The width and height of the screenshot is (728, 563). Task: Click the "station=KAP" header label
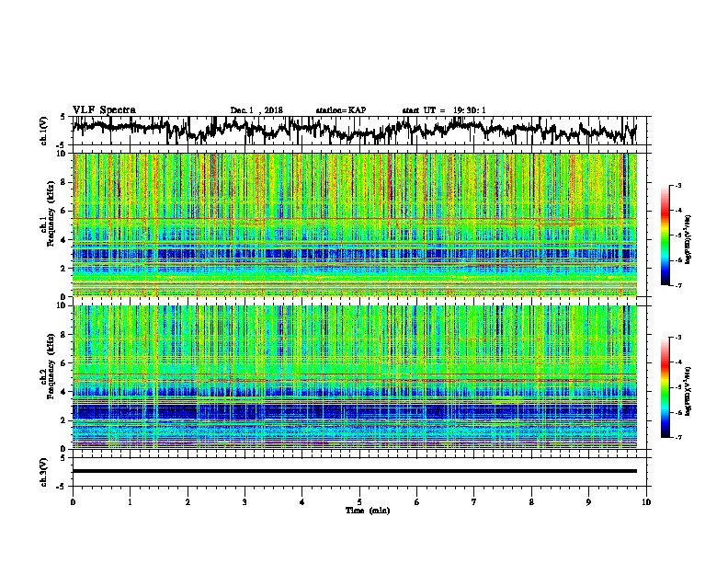pos(341,110)
